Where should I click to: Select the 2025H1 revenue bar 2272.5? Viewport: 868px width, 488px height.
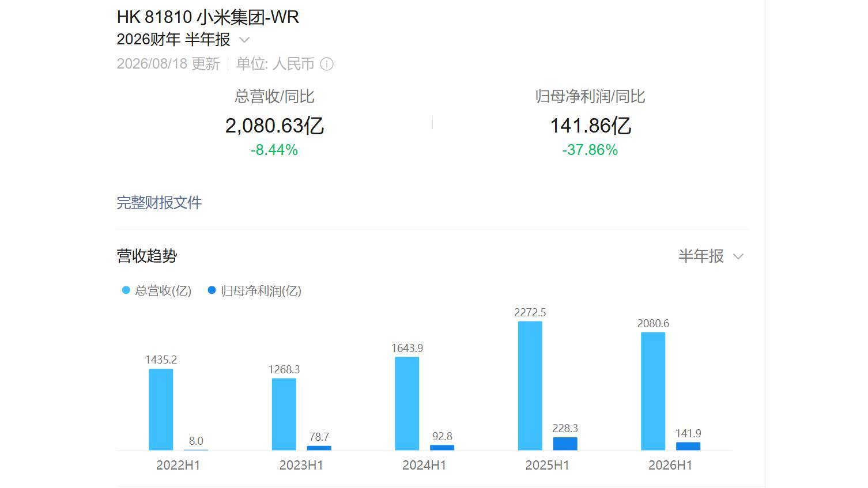pos(530,385)
